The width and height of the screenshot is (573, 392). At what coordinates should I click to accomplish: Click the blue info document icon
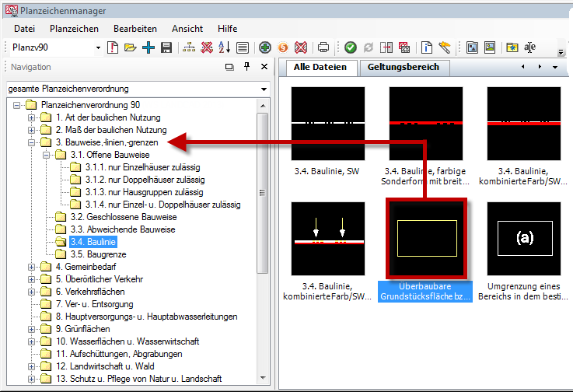pos(426,48)
